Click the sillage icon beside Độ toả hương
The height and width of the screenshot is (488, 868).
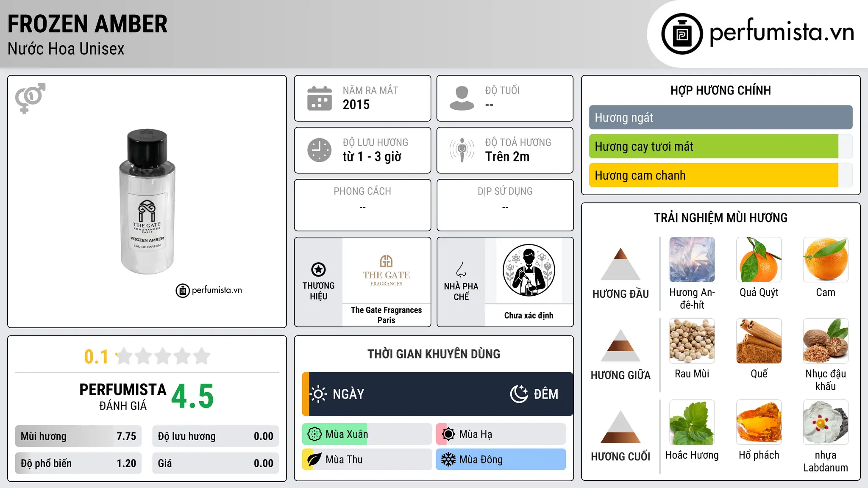[462, 150]
